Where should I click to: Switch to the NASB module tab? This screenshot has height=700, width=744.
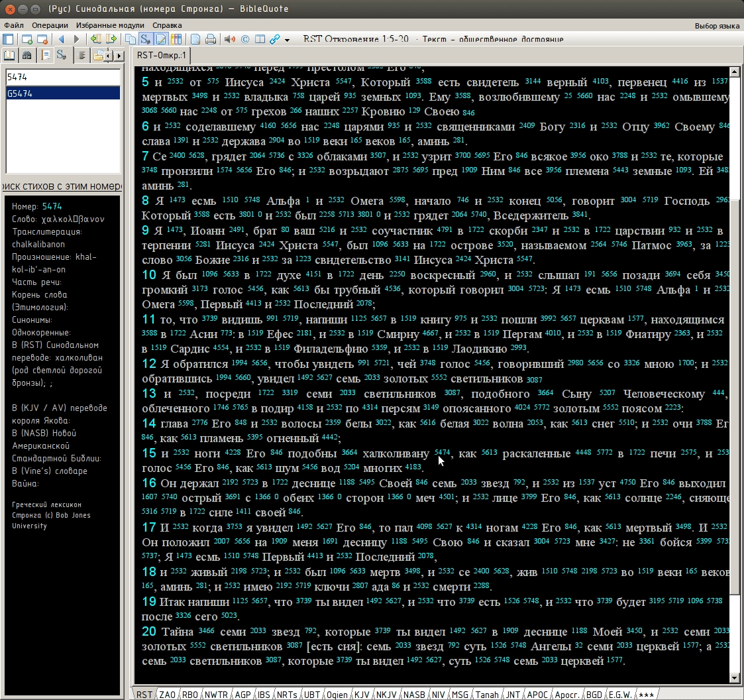pyautogui.click(x=414, y=694)
